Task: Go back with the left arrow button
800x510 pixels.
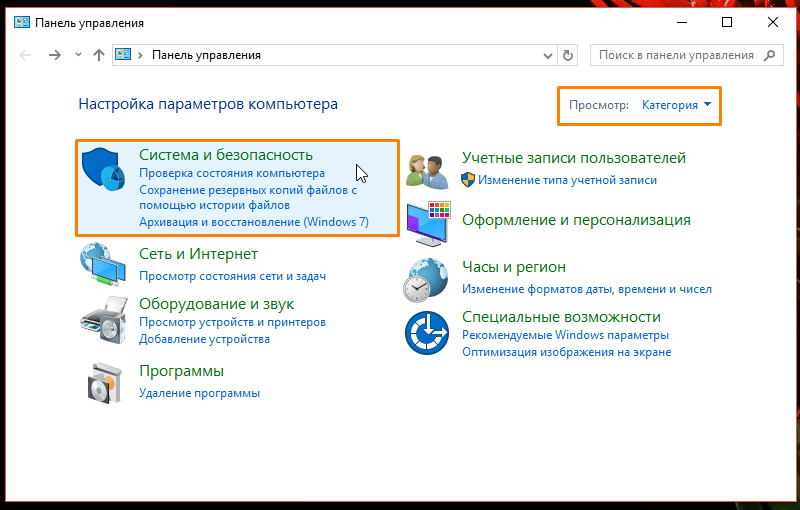Action: (25, 55)
